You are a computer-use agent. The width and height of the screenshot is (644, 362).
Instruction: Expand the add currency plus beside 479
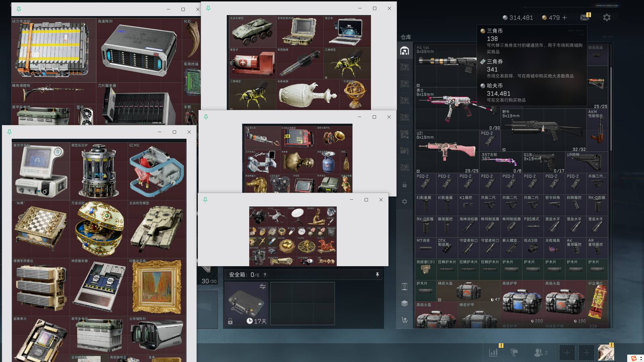(565, 17)
